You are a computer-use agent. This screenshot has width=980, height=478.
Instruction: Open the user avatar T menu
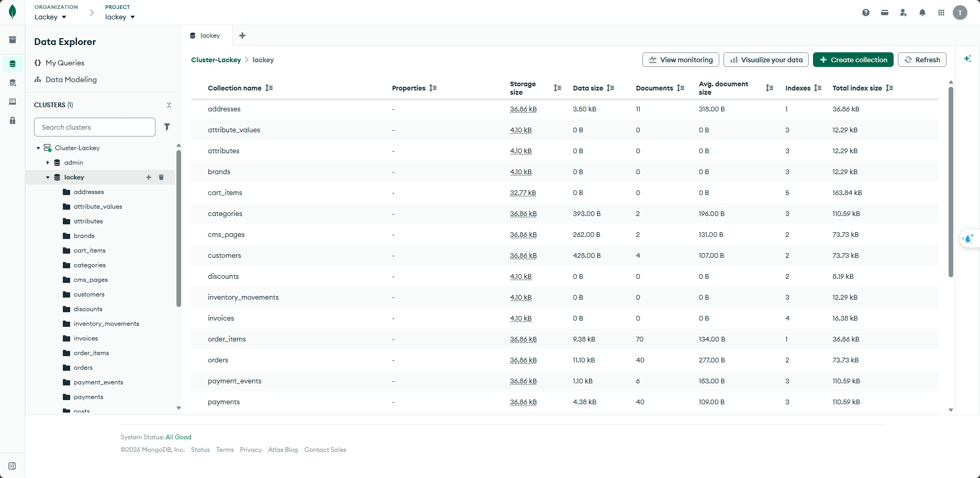(960, 13)
